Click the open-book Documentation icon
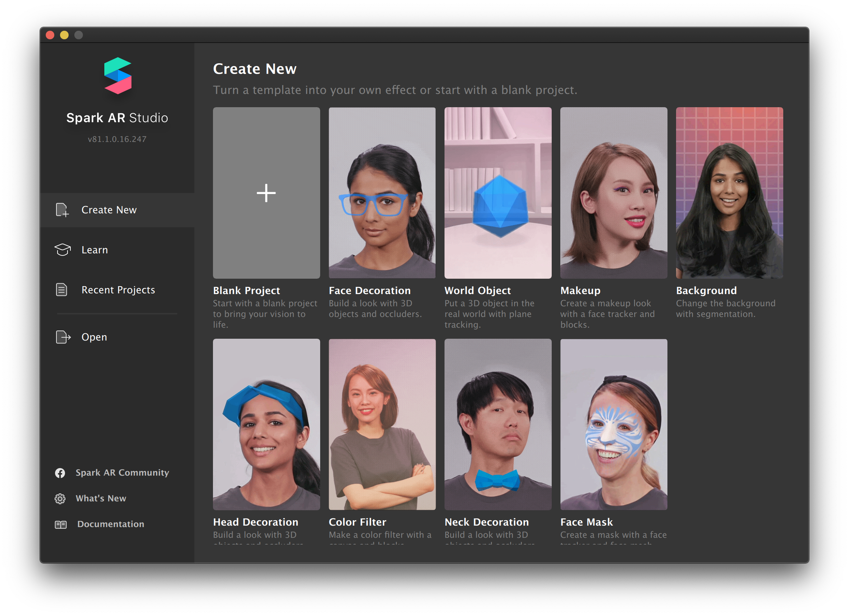Image resolution: width=849 pixels, height=616 pixels. point(61,524)
